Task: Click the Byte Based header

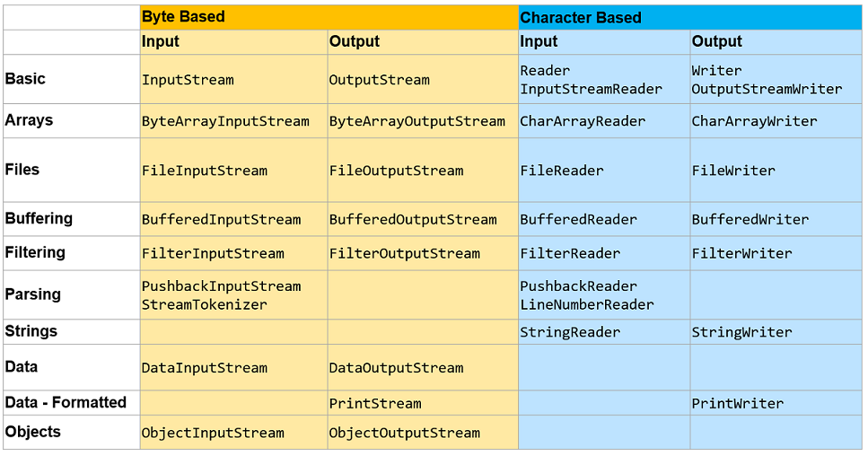Action: [x=183, y=17]
